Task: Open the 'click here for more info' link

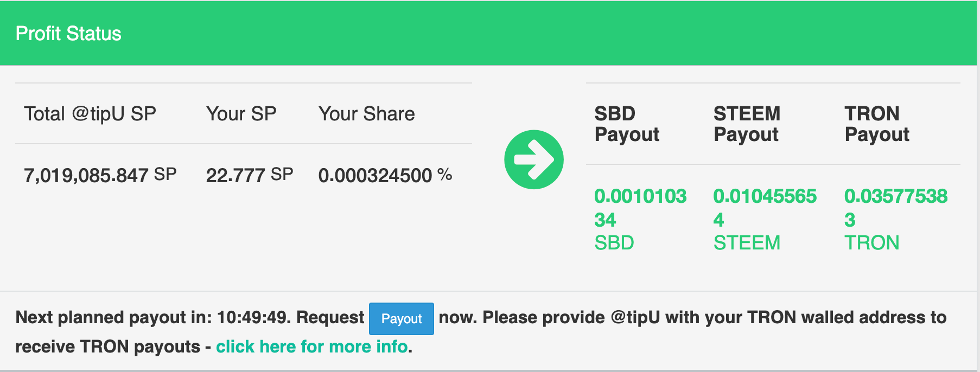Action: [x=311, y=347]
